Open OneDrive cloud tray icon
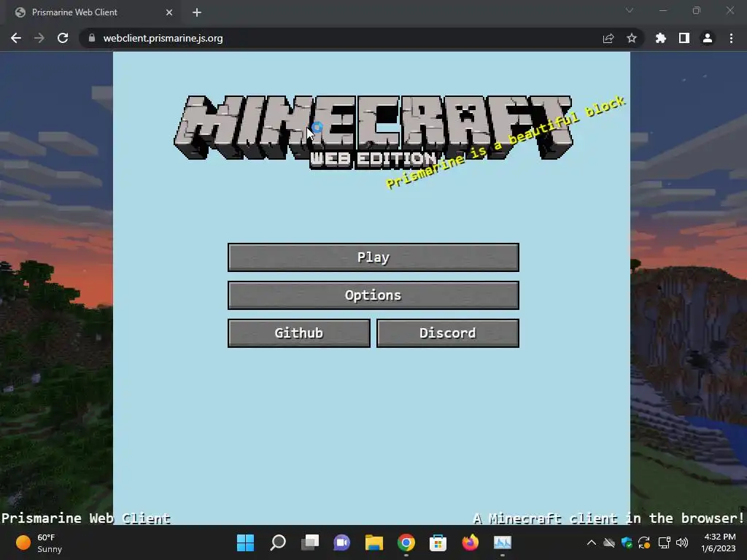This screenshot has height=560, width=747. point(609,542)
